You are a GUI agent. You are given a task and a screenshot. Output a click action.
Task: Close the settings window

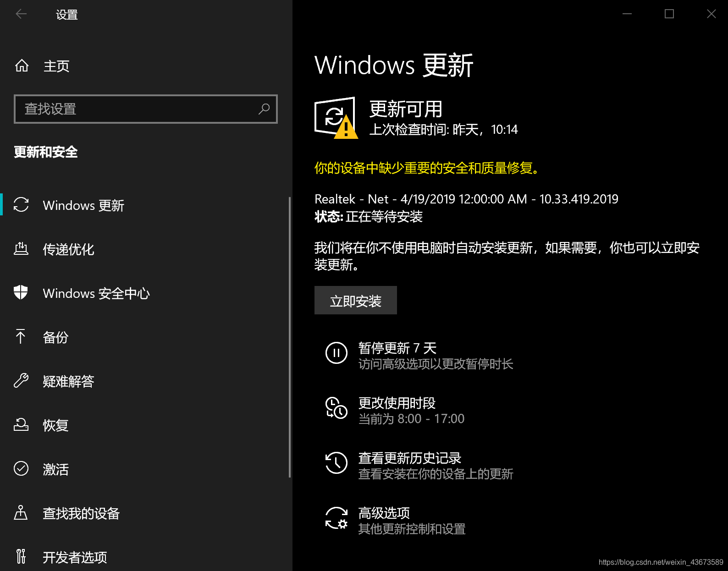tap(711, 14)
